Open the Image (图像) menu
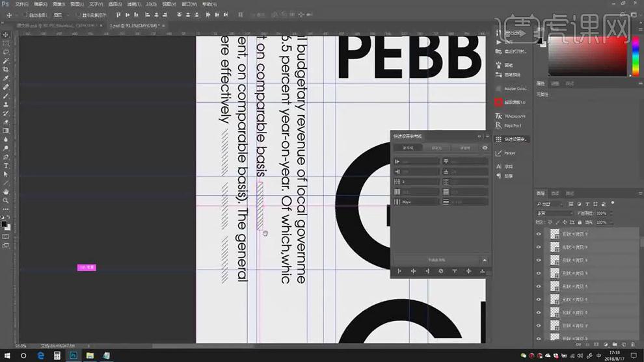The height and width of the screenshot is (362, 644). [x=59, y=4]
